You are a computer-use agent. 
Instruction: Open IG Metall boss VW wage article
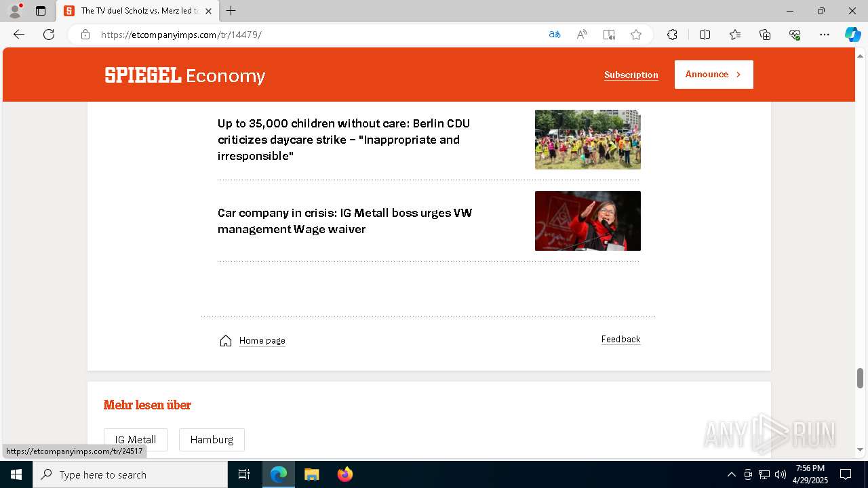344,221
